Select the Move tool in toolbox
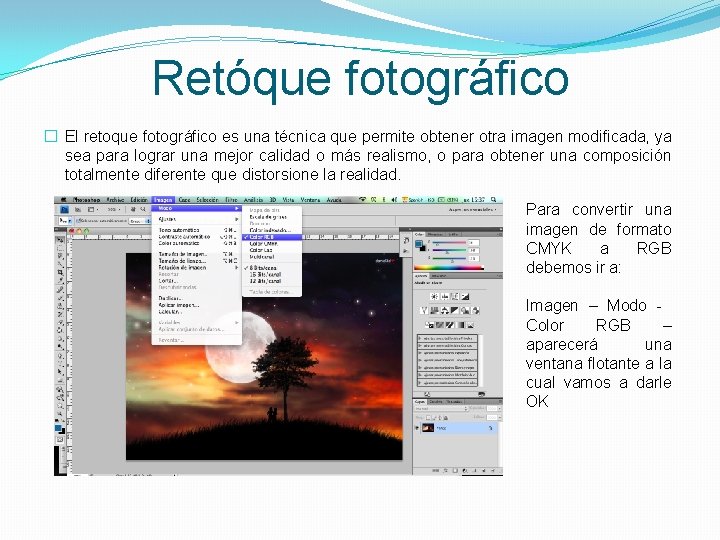Viewport: 720px width, 540px height. click(60, 240)
